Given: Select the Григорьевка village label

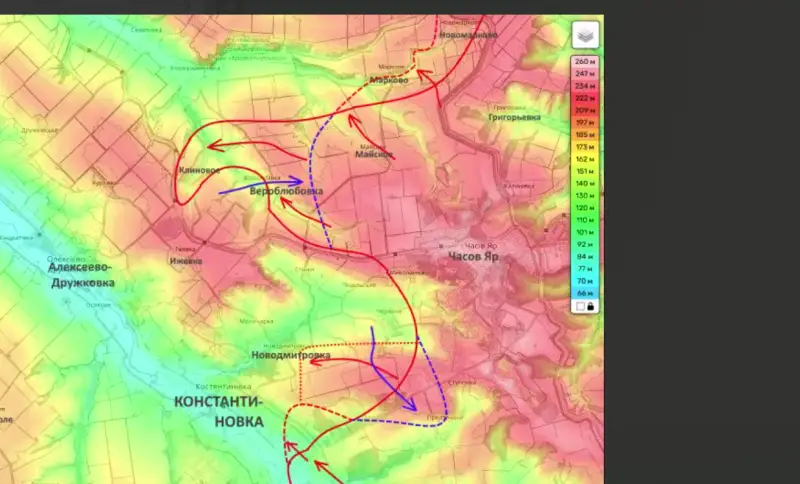Looking at the screenshot, I should tap(514, 117).
